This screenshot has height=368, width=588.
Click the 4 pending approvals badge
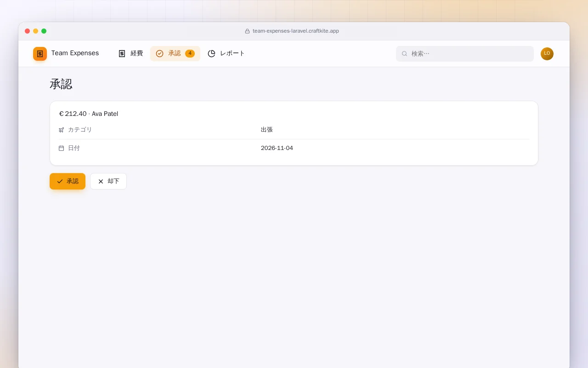[x=190, y=53]
